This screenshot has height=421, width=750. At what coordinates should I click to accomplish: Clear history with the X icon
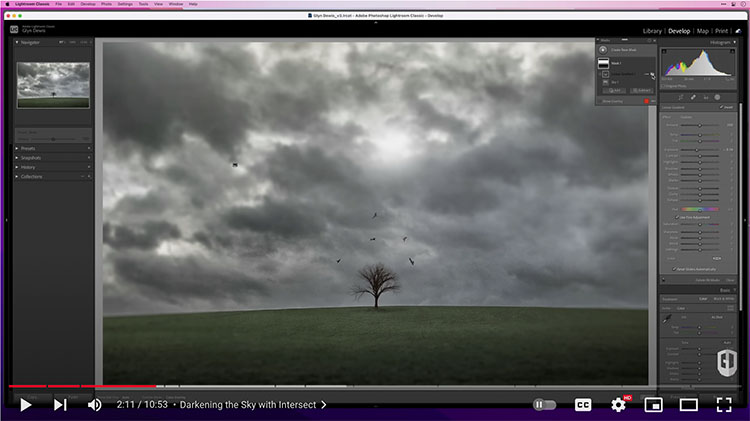(x=89, y=167)
